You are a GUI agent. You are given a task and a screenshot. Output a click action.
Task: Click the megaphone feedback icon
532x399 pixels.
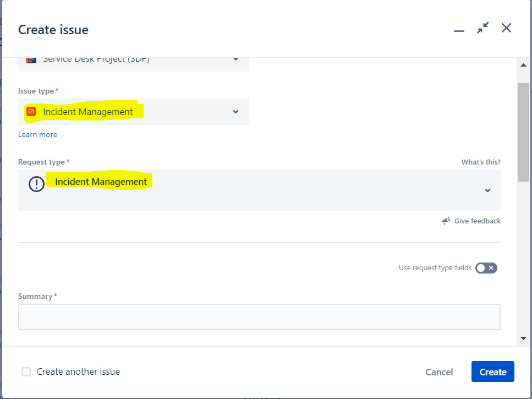446,221
